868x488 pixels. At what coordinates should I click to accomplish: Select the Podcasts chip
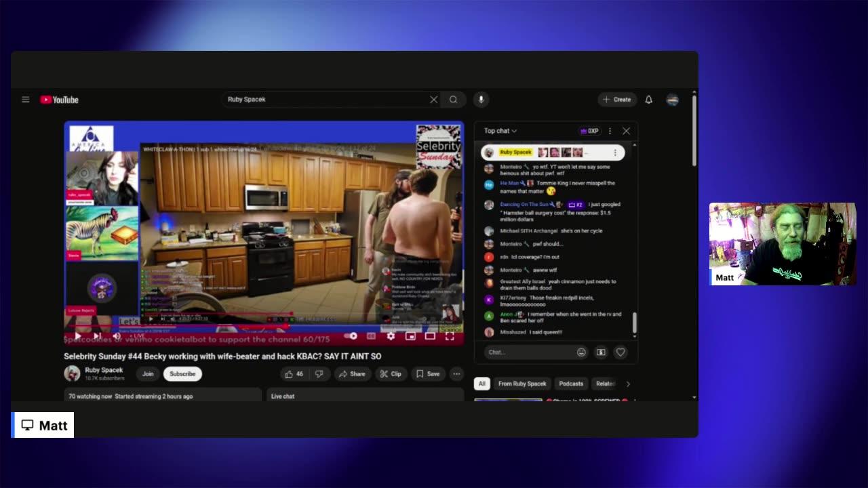tap(571, 384)
